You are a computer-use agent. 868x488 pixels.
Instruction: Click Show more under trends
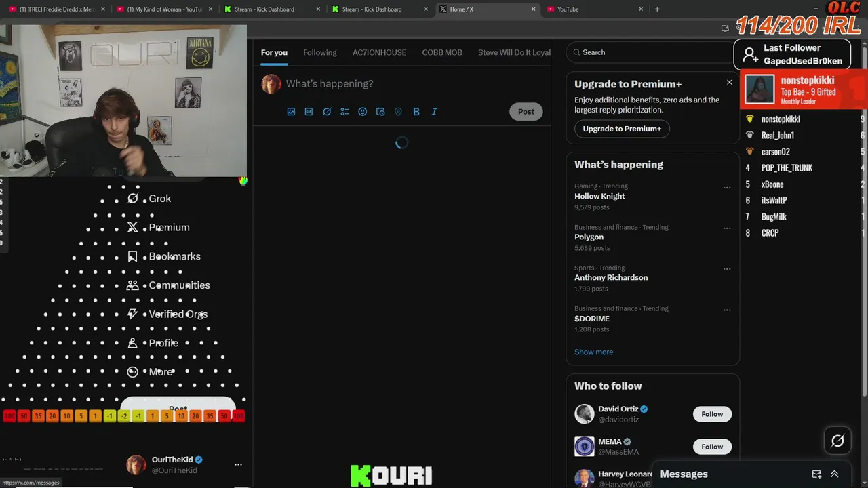pyautogui.click(x=593, y=352)
